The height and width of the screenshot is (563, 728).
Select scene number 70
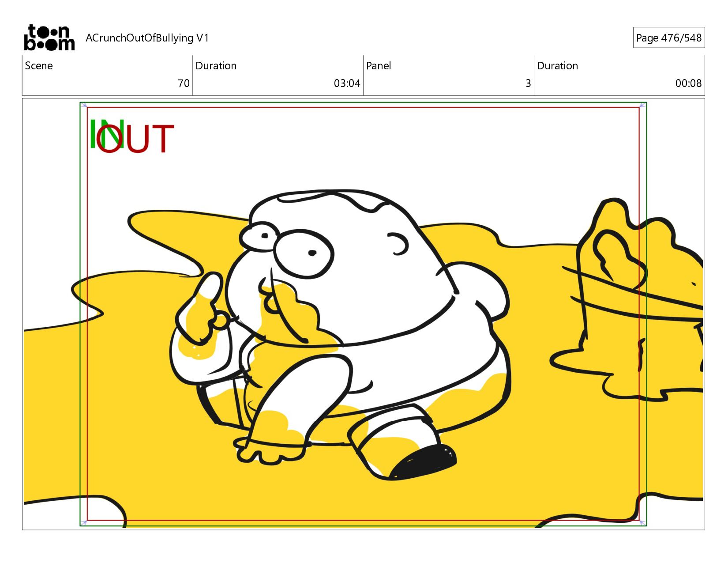[184, 83]
